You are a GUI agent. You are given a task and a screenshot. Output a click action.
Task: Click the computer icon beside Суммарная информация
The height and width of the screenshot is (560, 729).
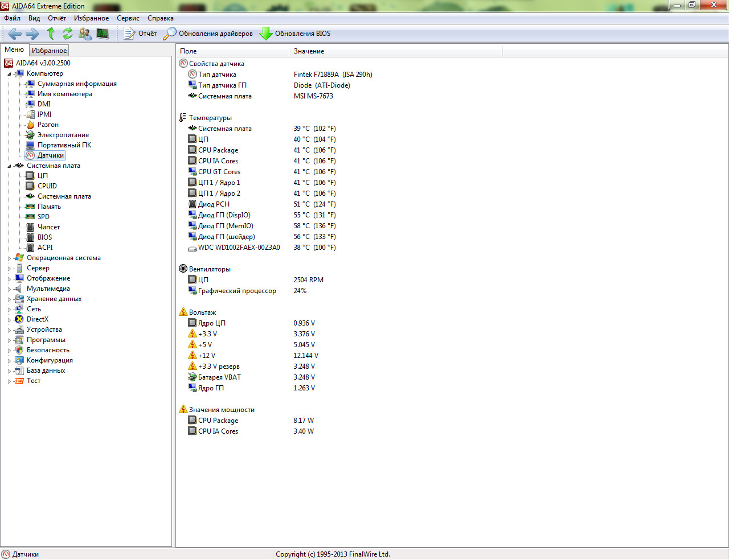point(30,84)
